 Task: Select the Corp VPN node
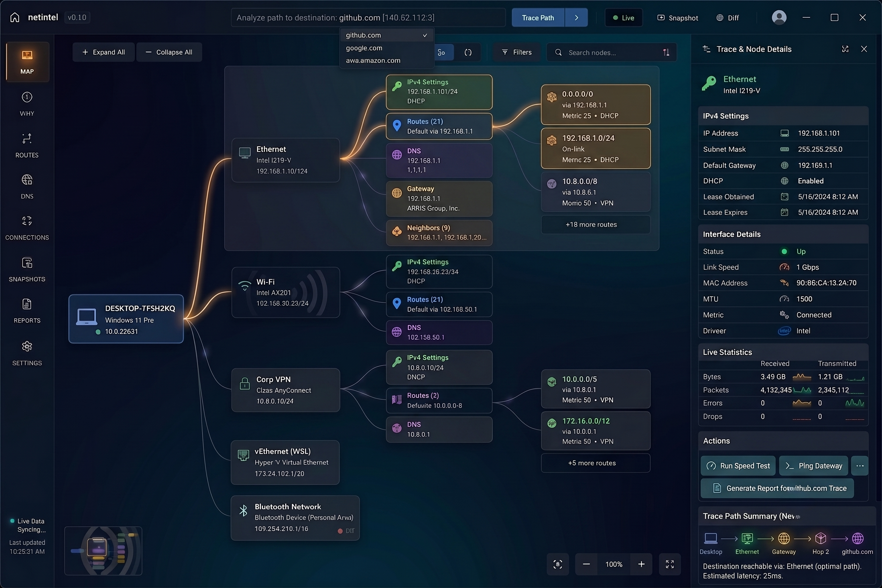coord(286,390)
